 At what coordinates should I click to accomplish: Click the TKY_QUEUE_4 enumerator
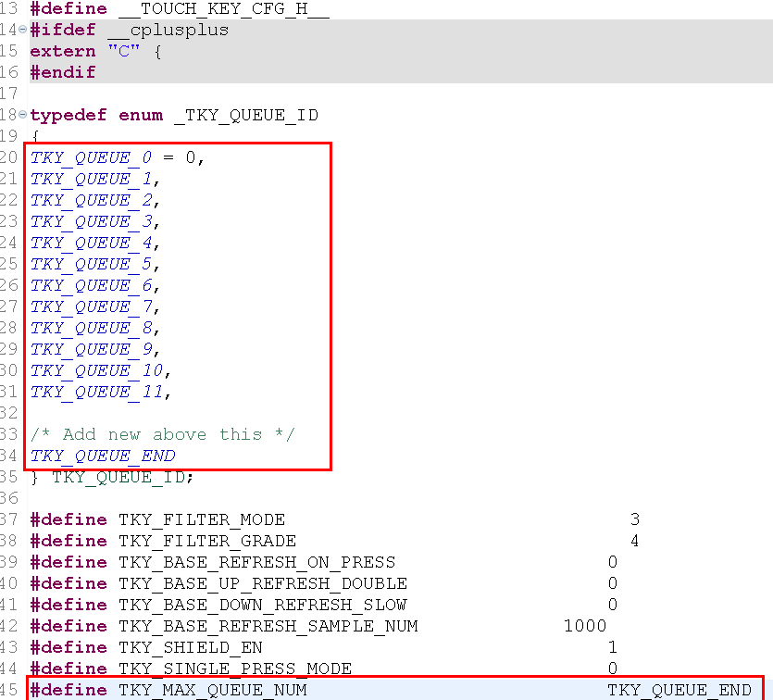(x=92, y=243)
